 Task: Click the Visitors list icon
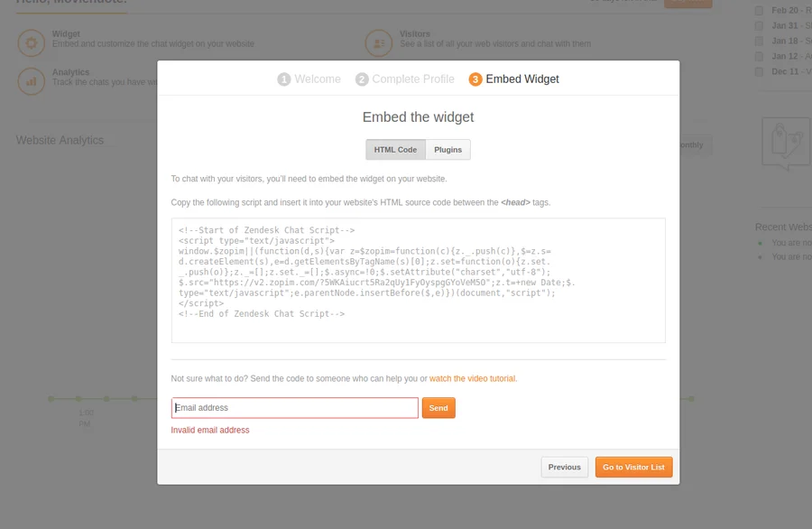click(378, 42)
